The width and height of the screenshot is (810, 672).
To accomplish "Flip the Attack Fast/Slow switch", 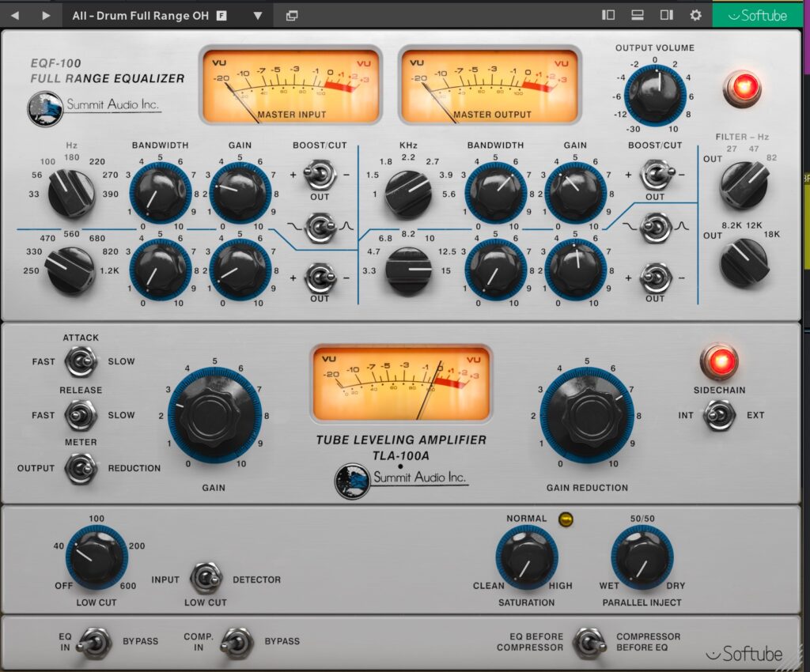I will pyautogui.click(x=81, y=362).
